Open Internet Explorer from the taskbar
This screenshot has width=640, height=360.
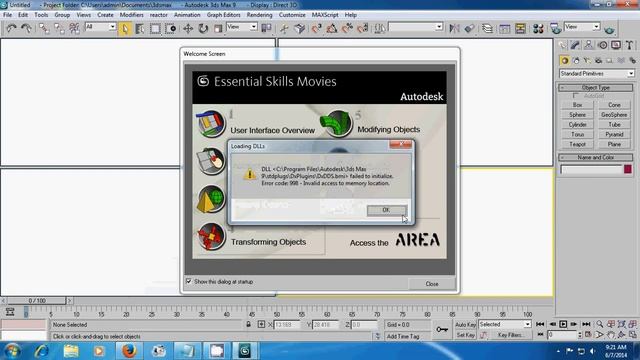tap(41, 351)
